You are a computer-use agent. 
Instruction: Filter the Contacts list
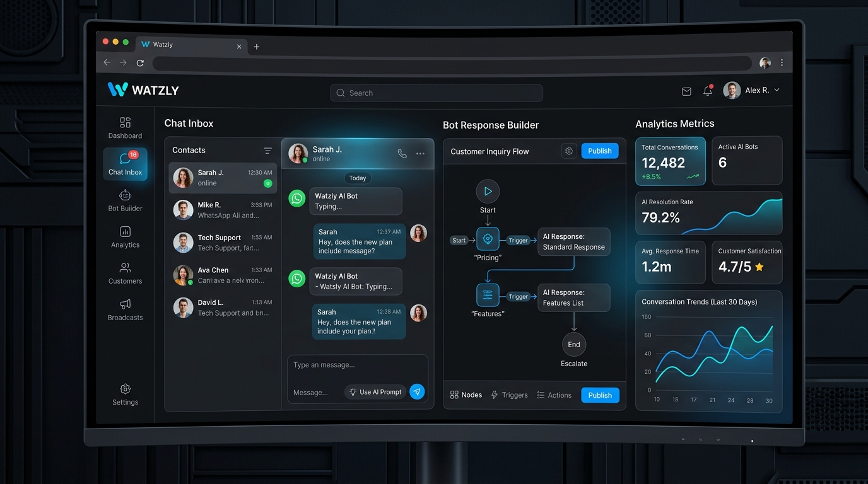pos(268,151)
